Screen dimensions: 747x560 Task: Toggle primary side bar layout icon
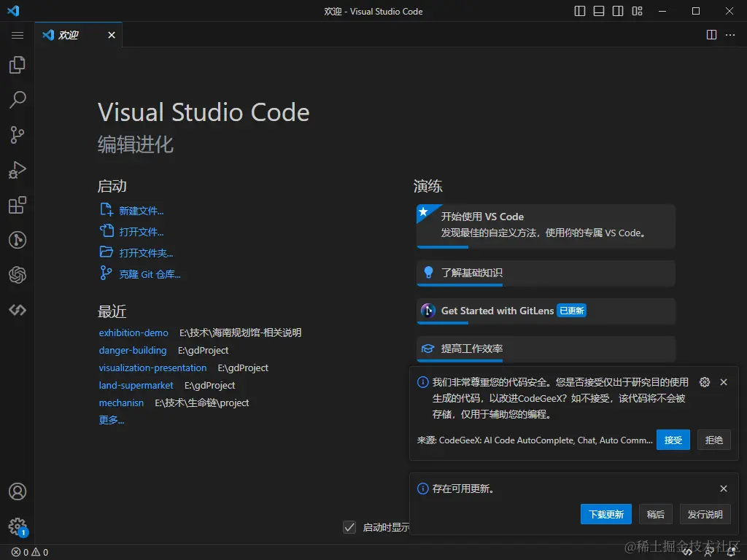(x=580, y=11)
